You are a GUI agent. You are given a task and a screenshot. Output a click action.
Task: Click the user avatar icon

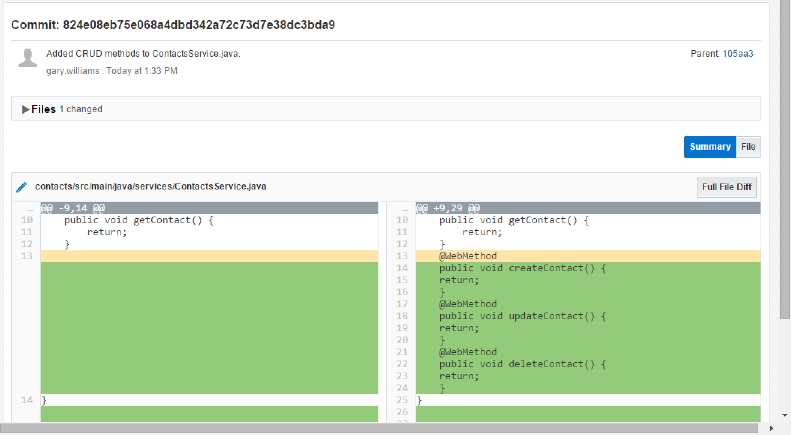click(28, 58)
